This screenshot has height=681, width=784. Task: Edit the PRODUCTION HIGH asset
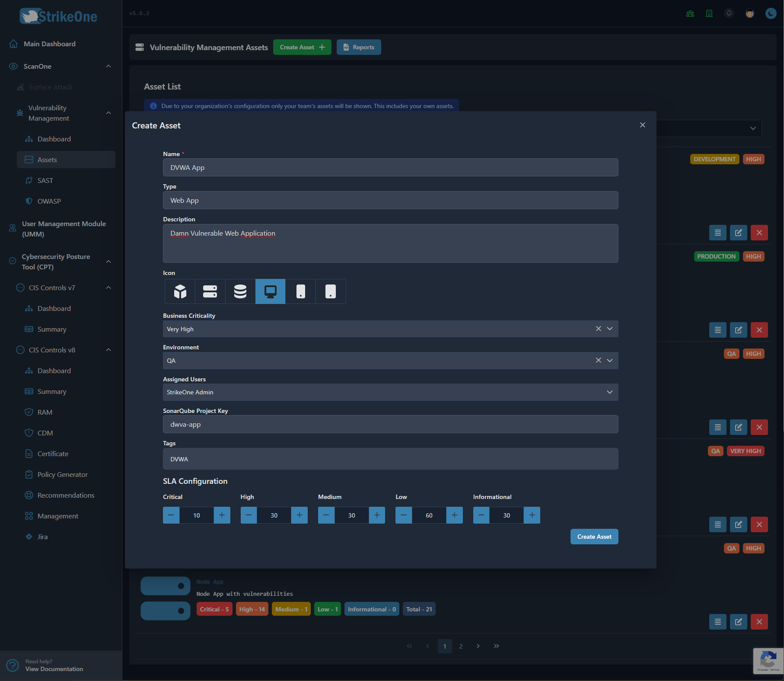pyautogui.click(x=739, y=330)
